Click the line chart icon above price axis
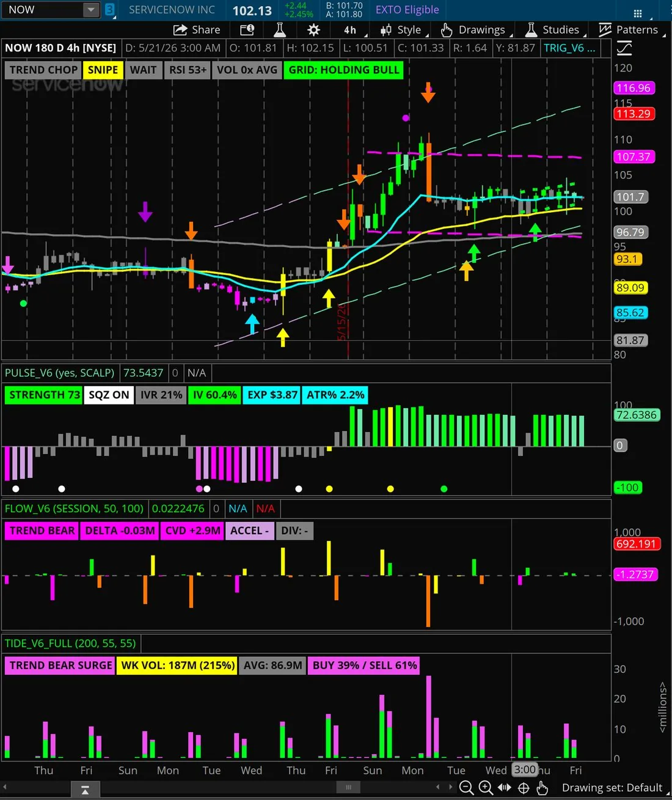The image size is (672, 800). coord(624,48)
